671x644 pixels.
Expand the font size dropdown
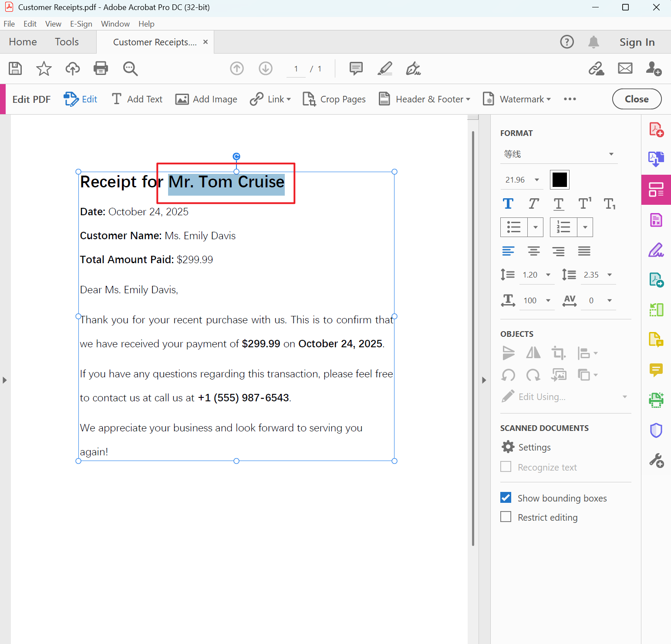click(536, 180)
